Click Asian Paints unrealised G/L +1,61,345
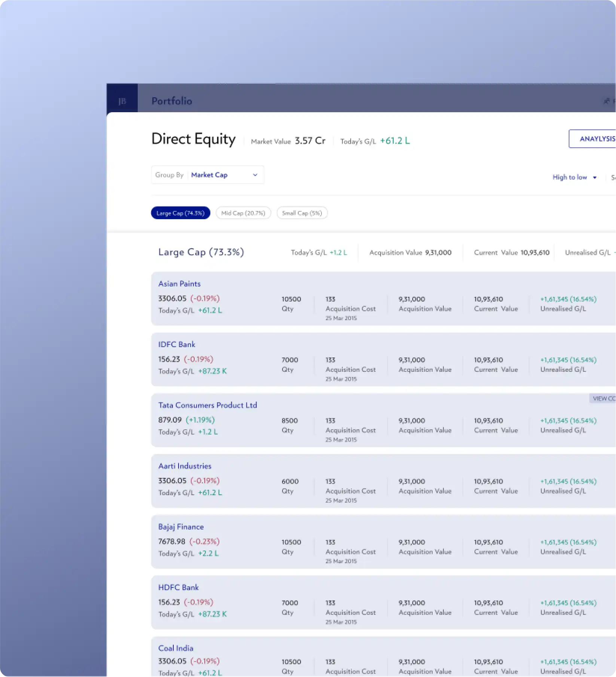 pyautogui.click(x=568, y=299)
